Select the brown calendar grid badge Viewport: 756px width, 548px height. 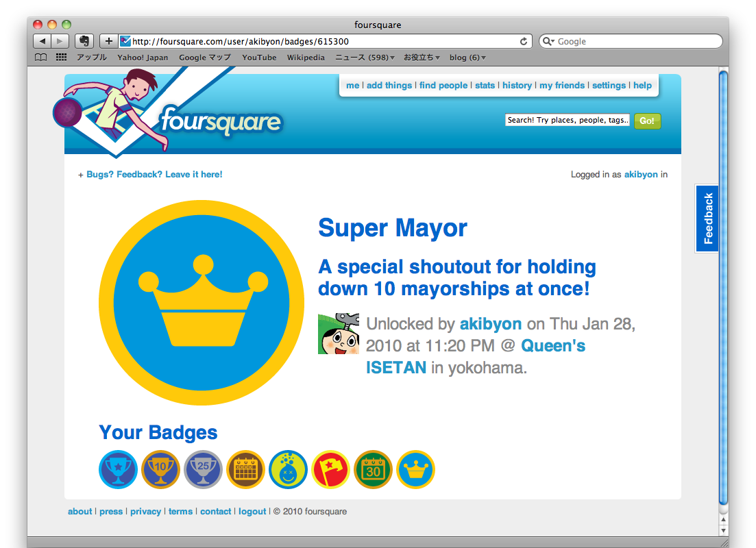point(245,469)
